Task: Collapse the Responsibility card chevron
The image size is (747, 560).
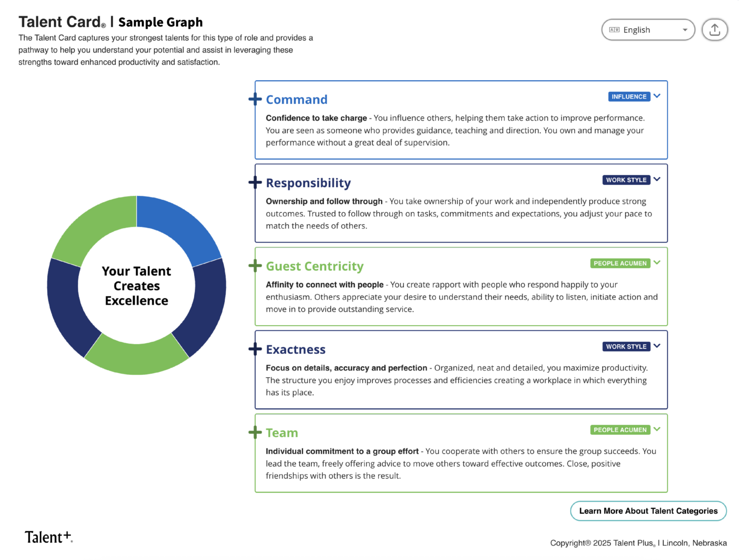Action: coord(657,179)
